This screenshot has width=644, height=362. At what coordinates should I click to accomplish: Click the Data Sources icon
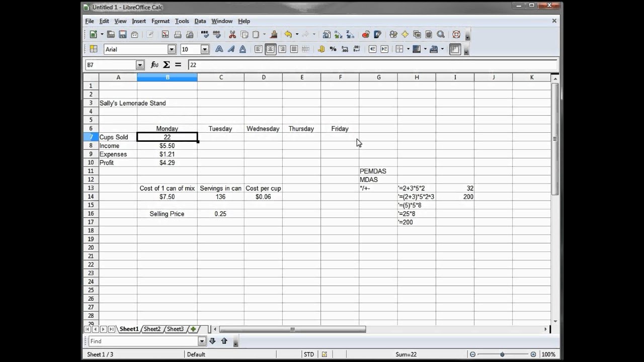pyautogui.click(x=429, y=35)
